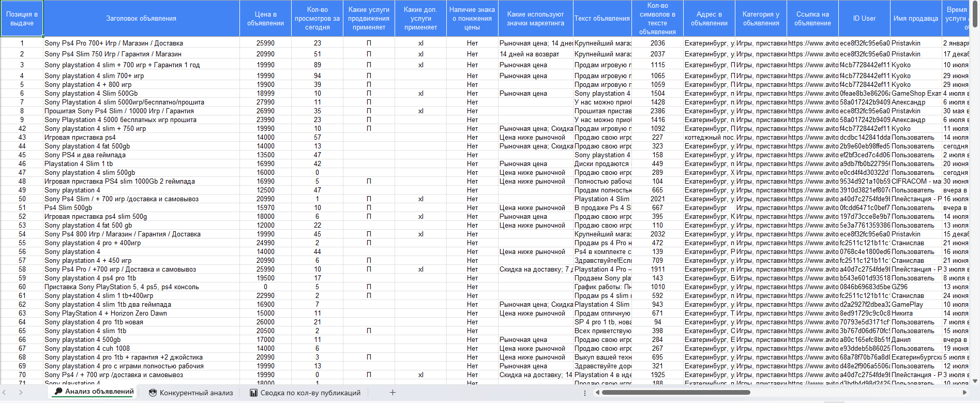Click the title Ps4 Slim 500gb
The height and width of the screenshot is (403, 980).
point(68,208)
